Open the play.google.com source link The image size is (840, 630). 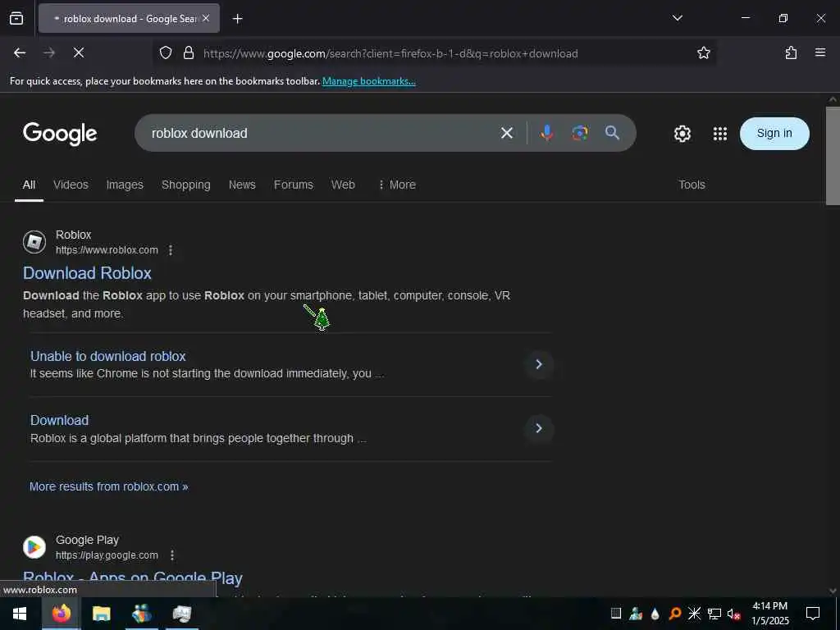point(107,555)
